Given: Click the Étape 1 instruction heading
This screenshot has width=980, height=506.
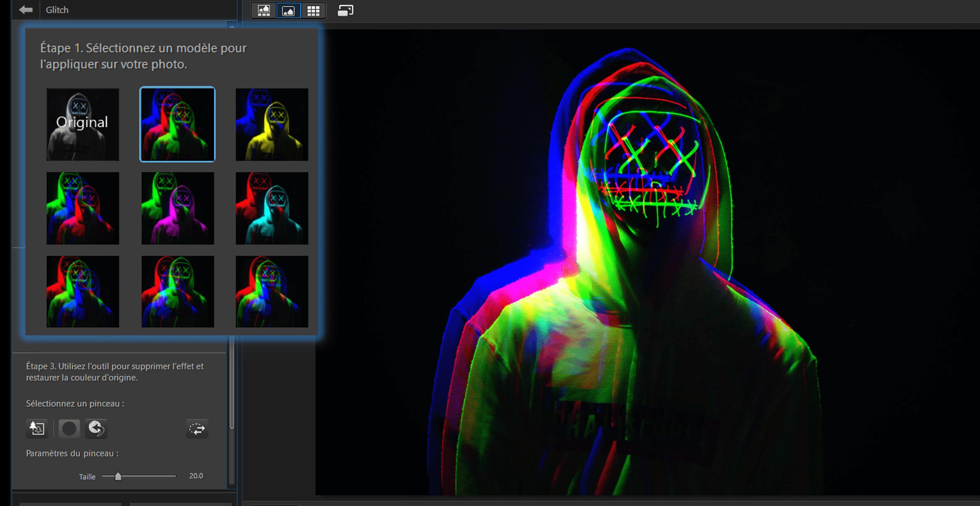Looking at the screenshot, I should (x=143, y=56).
